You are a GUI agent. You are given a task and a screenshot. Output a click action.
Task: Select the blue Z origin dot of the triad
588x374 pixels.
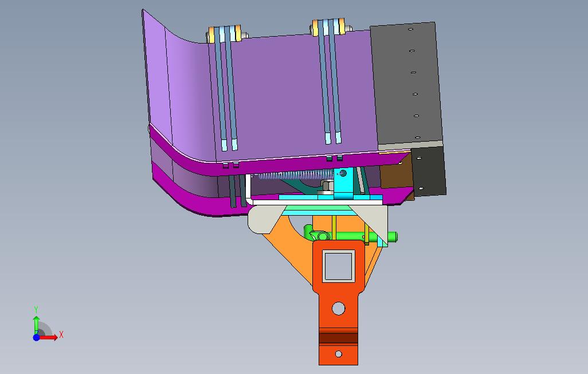pos(36,338)
